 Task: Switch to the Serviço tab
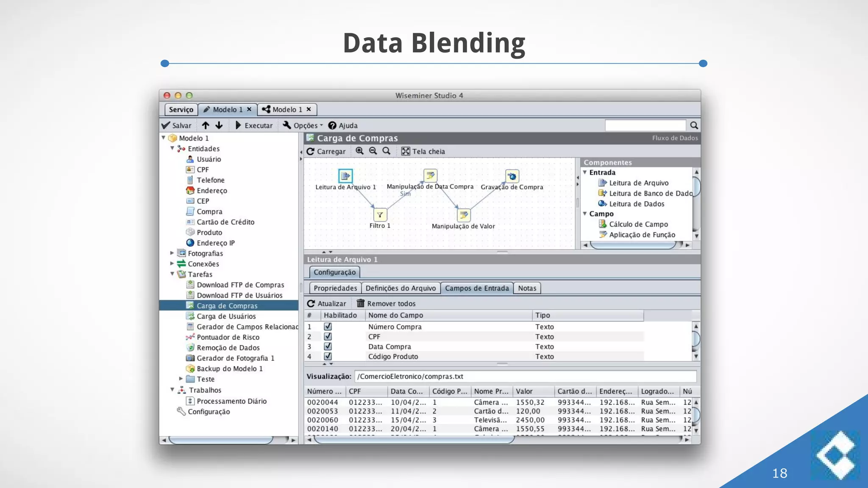click(181, 109)
